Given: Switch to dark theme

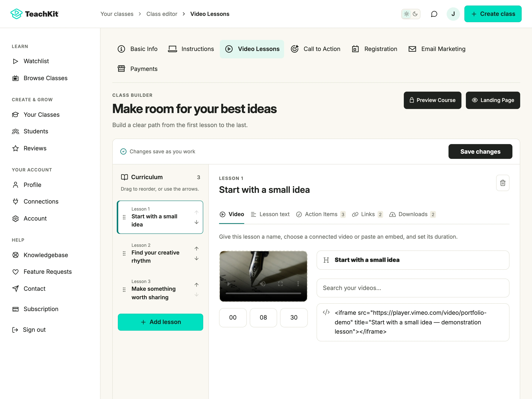Looking at the screenshot, I should pos(415,14).
